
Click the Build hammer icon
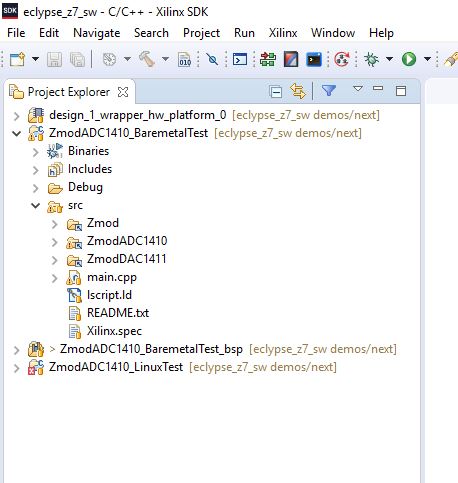tap(147, 59)
